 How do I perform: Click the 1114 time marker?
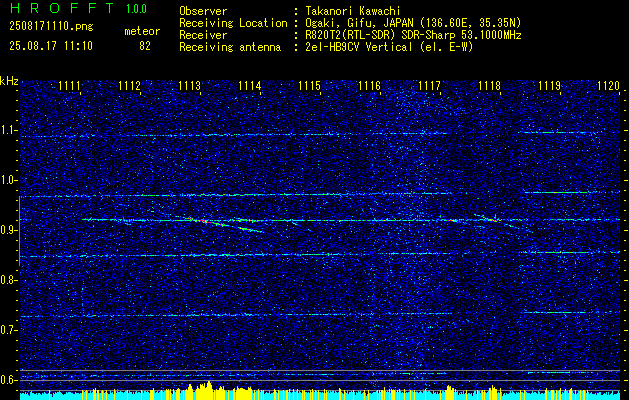tap(250, 86)
